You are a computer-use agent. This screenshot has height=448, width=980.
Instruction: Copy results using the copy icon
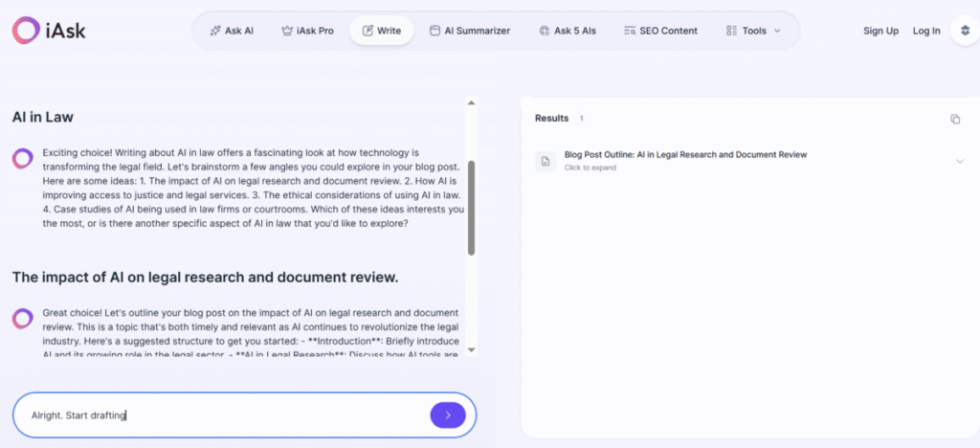[x=954, y=119]
